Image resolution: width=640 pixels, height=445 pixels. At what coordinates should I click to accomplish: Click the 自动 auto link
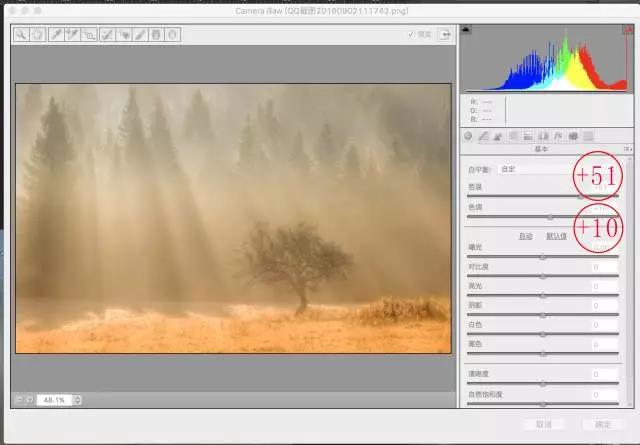tap(525, 236)
